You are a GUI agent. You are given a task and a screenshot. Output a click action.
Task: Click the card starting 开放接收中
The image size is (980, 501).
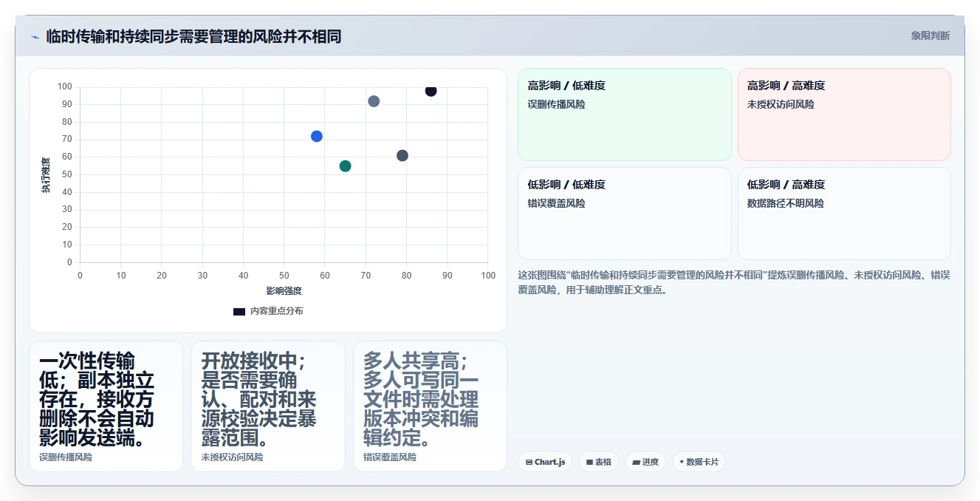tap(267, 406)
